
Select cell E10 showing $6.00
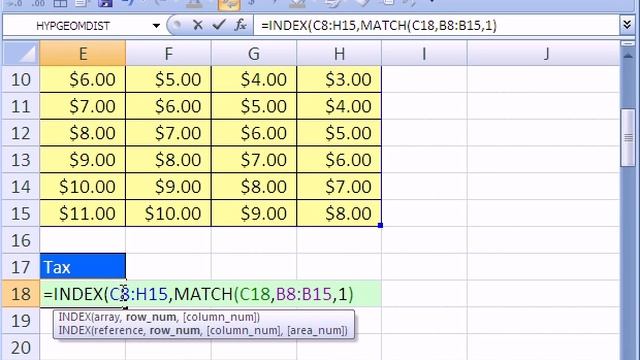(x=83, y=79)
